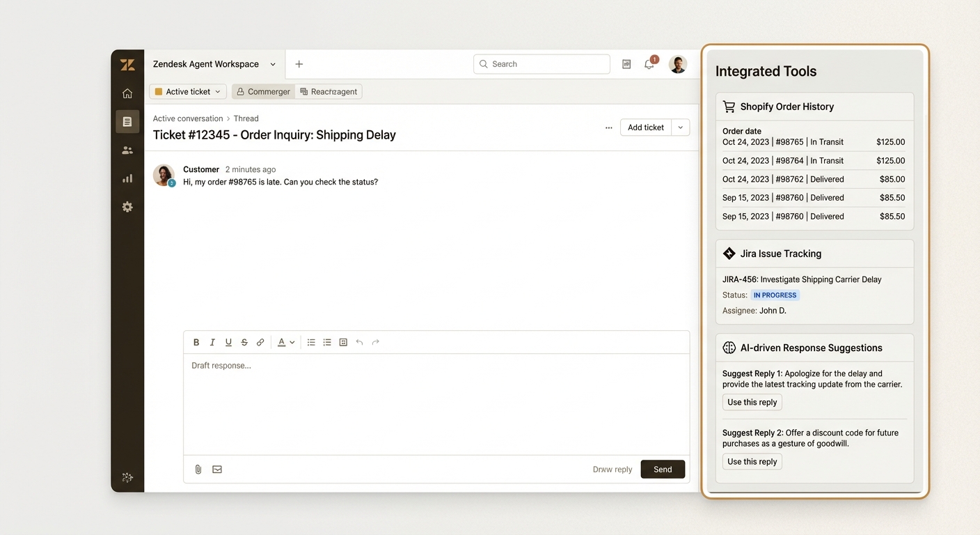The image size is (980, 535).
Task: Send the drafted response
Action: [x=662, y=469]
